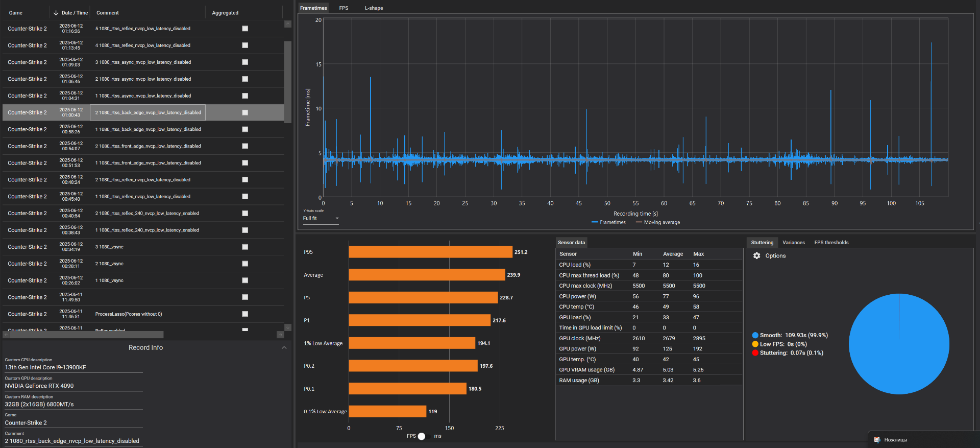Image resolution: width=980 pixels, height=448 pixels.
Task: Collapse the Record Info panel
Action: click(x=284, y=347)
